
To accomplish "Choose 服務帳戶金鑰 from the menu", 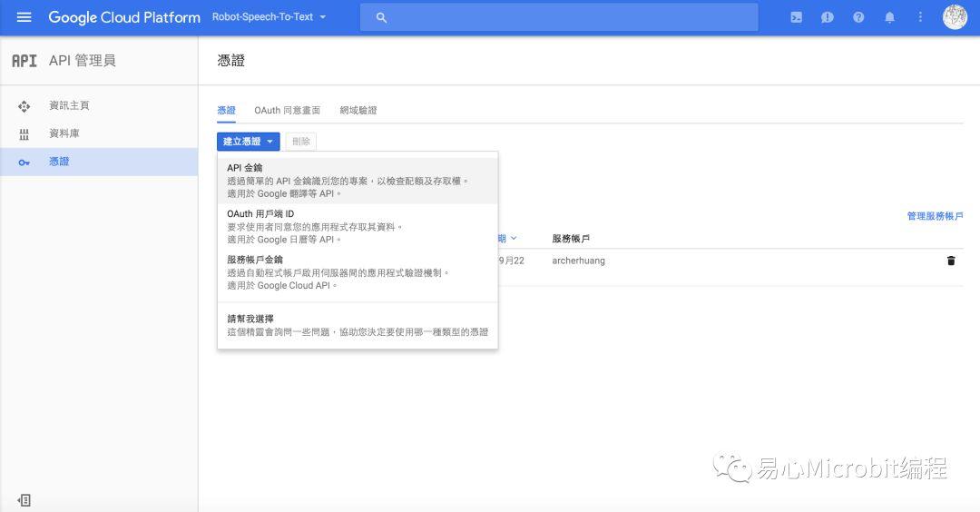I will (358, 272).
